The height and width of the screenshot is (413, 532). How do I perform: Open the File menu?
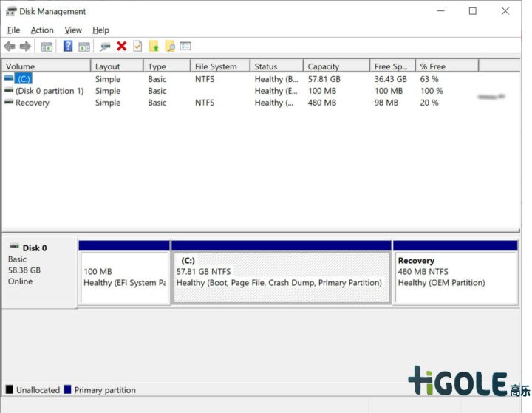(x=13, y=30)
